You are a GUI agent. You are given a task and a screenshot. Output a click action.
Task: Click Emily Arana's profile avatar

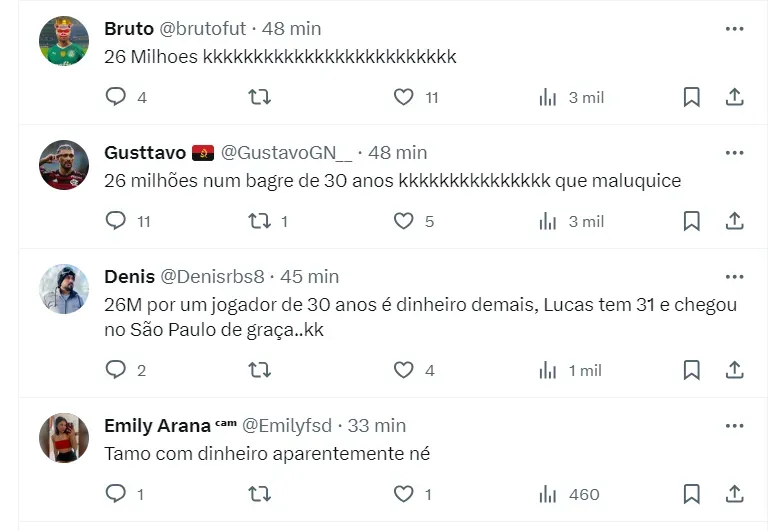[64, 438]
